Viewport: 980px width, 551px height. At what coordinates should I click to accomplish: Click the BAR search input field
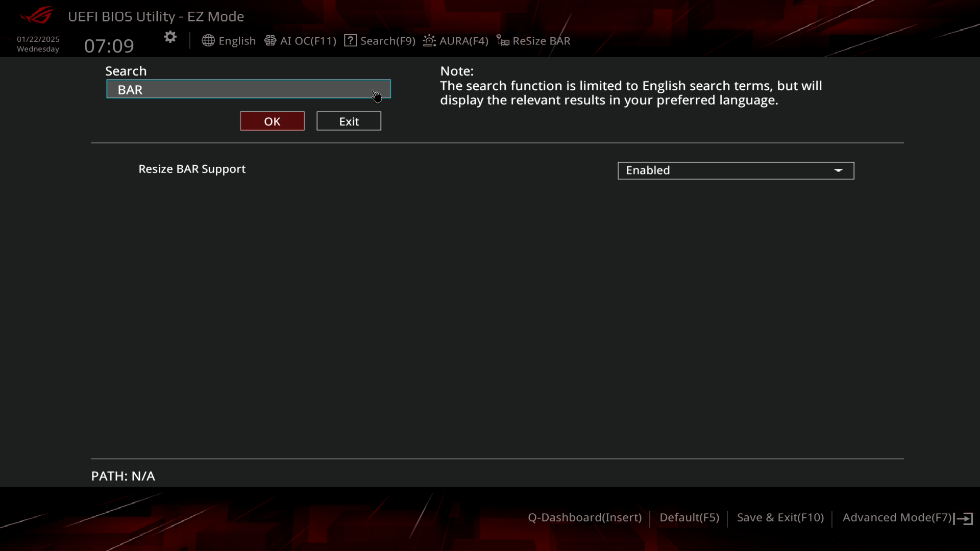tap(248, 89)
